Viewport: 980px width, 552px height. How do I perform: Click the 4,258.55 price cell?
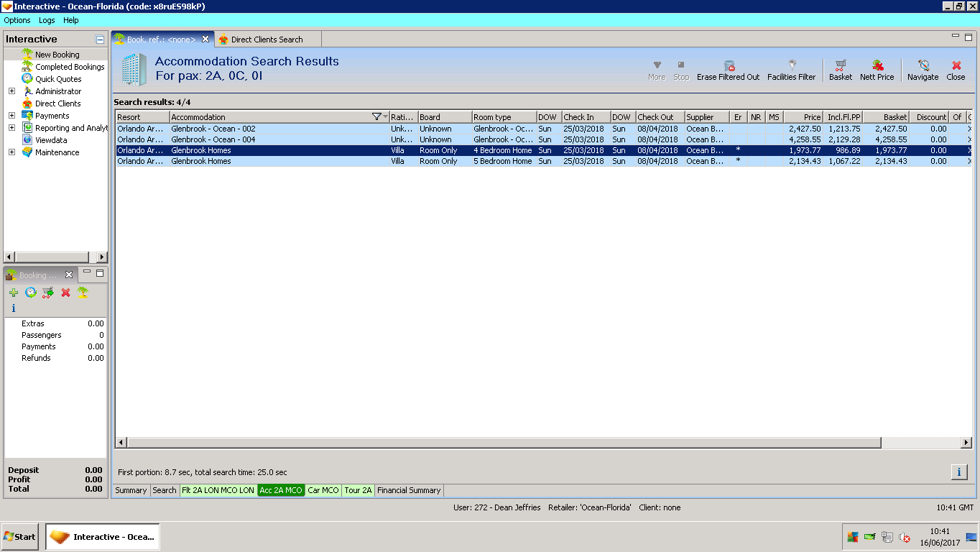pos(805,139)
